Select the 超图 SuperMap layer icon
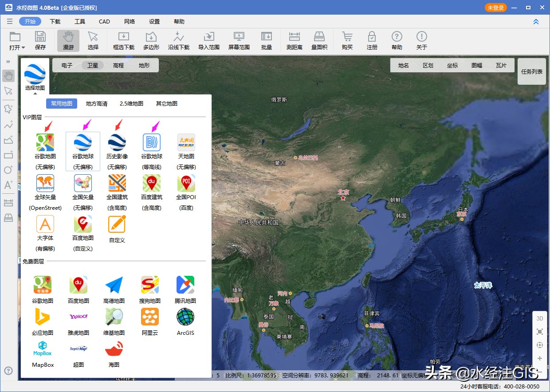 pos(79,349)
